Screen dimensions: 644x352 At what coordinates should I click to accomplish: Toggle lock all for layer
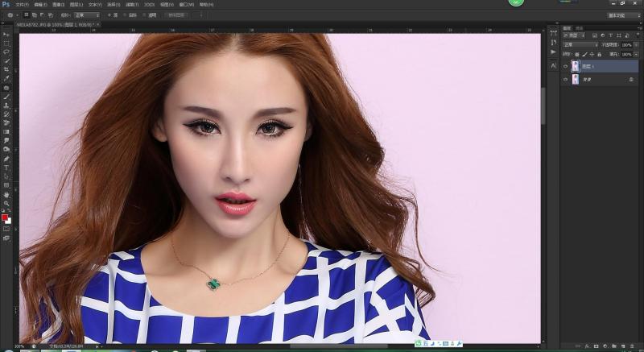coord(599,54)
